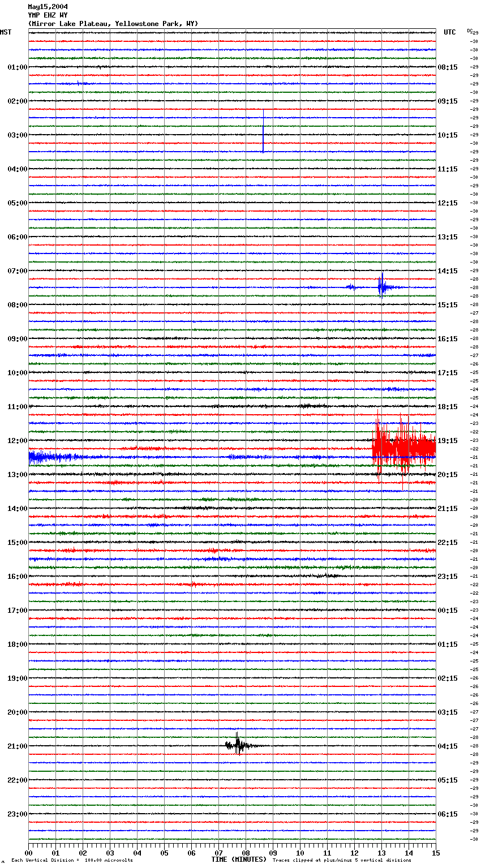Screen dimensions: 481x868
Task: Click the 16:15 UTC time label
Action: pyautogui.click(x=448, y=339)
